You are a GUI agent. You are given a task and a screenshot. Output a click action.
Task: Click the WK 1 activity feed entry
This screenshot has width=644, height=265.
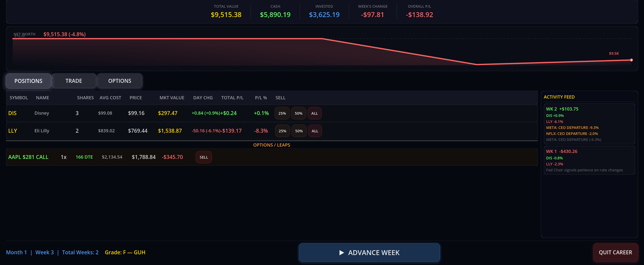[x=561, y=151]
